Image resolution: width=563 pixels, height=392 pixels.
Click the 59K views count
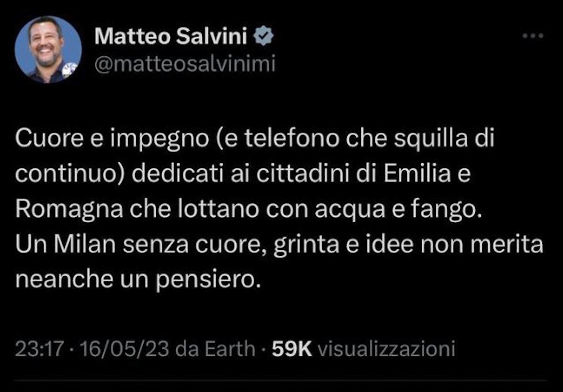pos(292,349)
